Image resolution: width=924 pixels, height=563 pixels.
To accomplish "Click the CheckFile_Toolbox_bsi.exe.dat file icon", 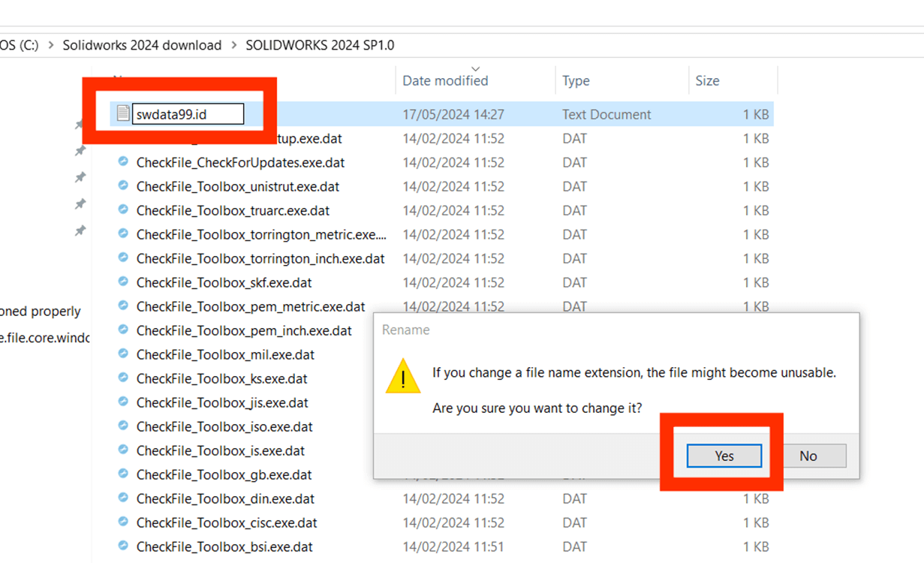I will click(x=123, y=546).
